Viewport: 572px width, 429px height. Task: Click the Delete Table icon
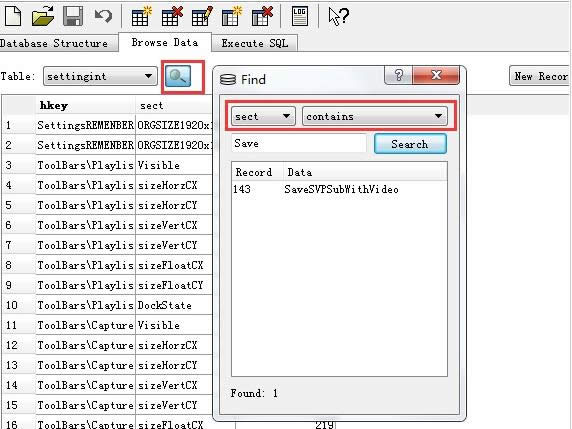coord(172,16)
